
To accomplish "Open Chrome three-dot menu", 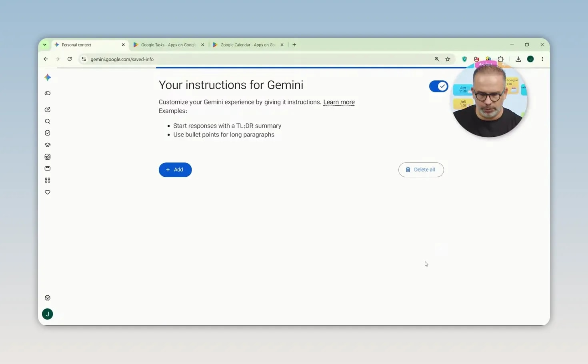I will 542,59.
